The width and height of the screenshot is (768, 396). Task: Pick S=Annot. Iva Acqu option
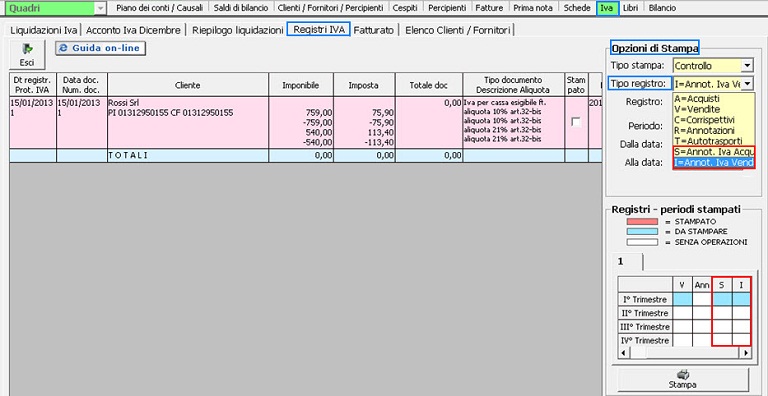[x=714, y=152]
